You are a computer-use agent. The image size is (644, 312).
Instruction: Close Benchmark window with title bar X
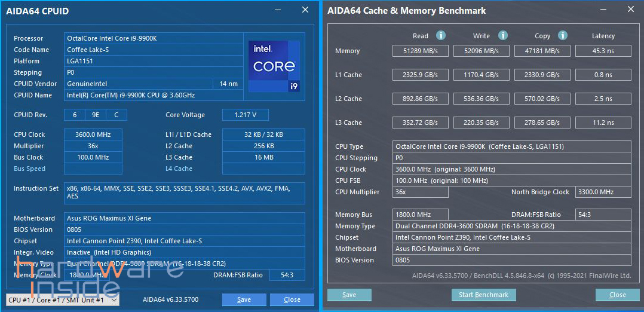631,10
